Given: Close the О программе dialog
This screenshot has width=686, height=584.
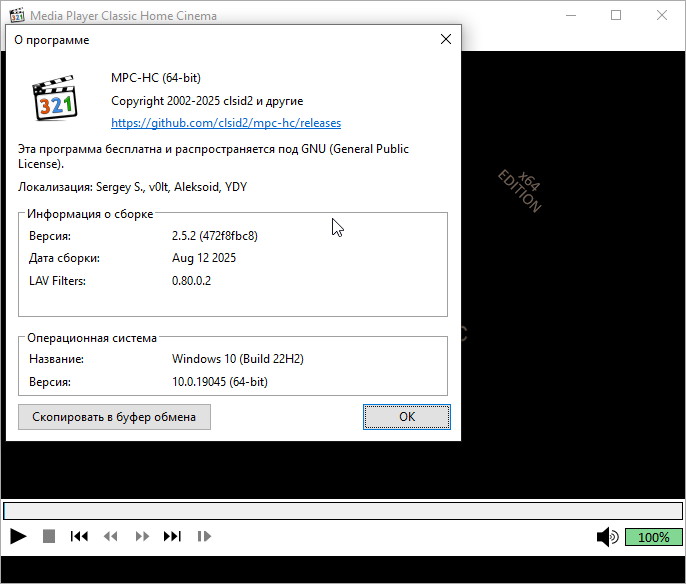Looking at the screenshot, I should (x=446, y=39).
